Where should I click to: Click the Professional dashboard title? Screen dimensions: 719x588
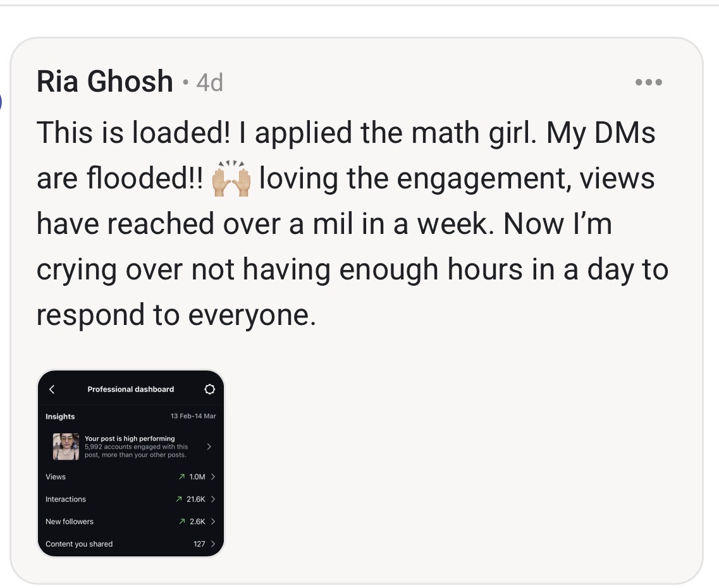point(130,389)
